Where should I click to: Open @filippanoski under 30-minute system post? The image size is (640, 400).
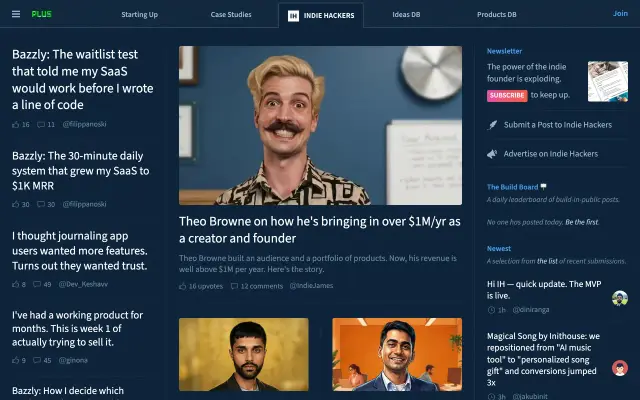(84, 204)
